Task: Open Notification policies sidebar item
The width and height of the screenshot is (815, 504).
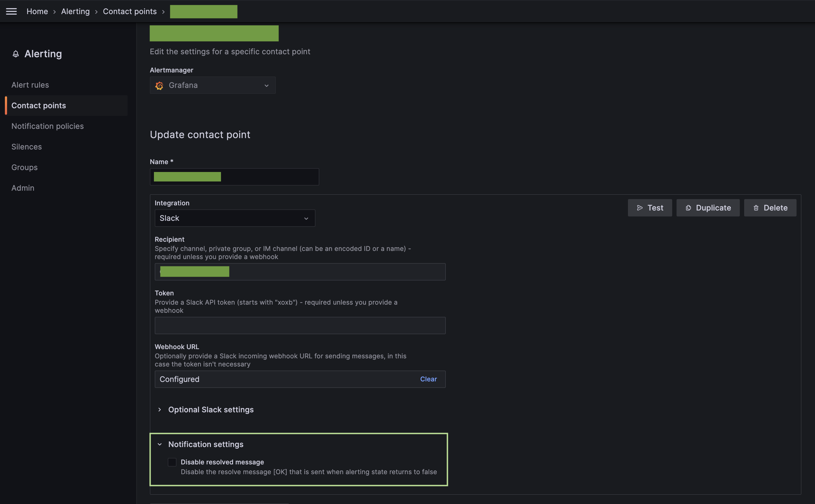Action: click(x=47, y=126)
